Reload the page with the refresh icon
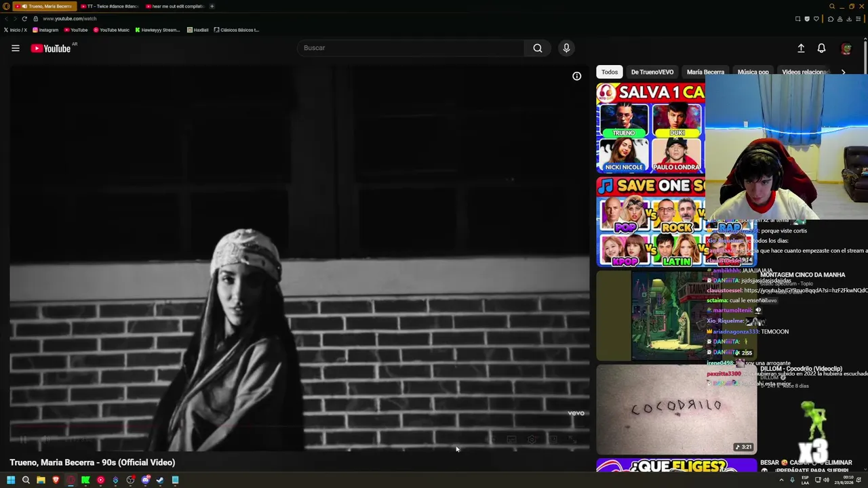Viewport: 868px width, 488px height. pos(24,19)
